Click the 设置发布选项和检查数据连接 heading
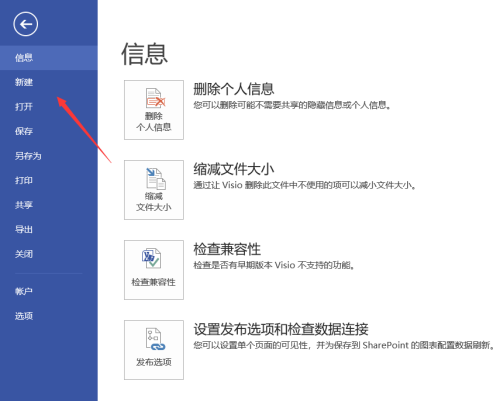This screenshot has height=401, width=500. pyautogui.click(x=281, y=329)
